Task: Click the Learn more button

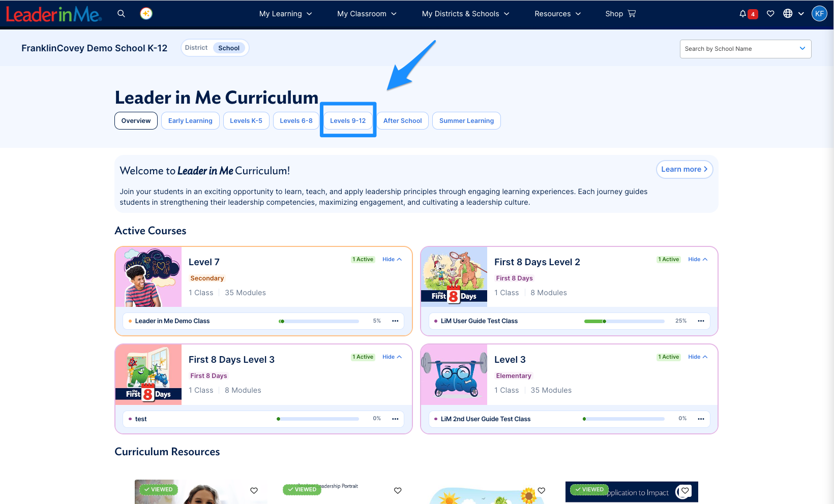Action: coord(684,170)
